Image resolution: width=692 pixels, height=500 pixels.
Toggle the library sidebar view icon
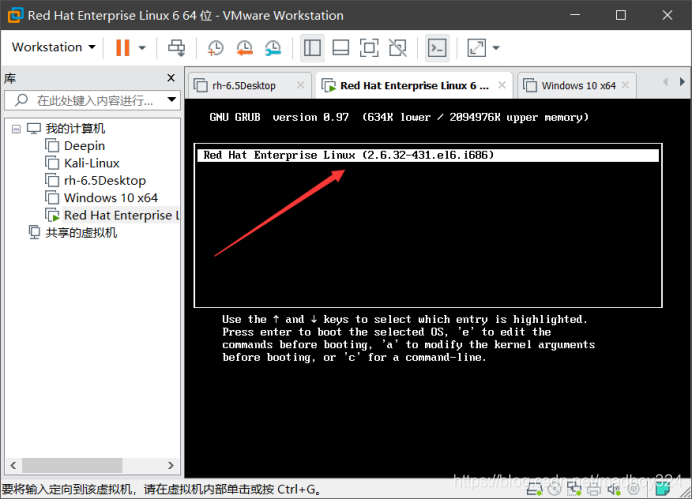[312, 48]
